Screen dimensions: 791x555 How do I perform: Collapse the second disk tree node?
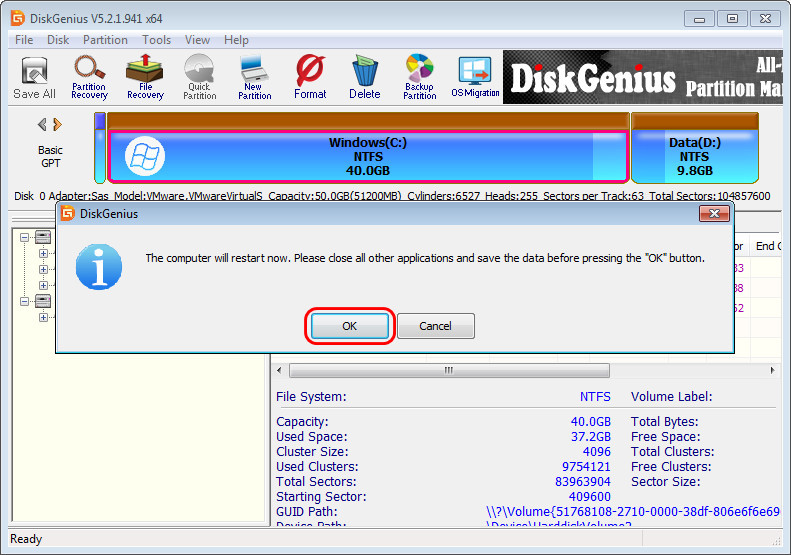[24, 301]
